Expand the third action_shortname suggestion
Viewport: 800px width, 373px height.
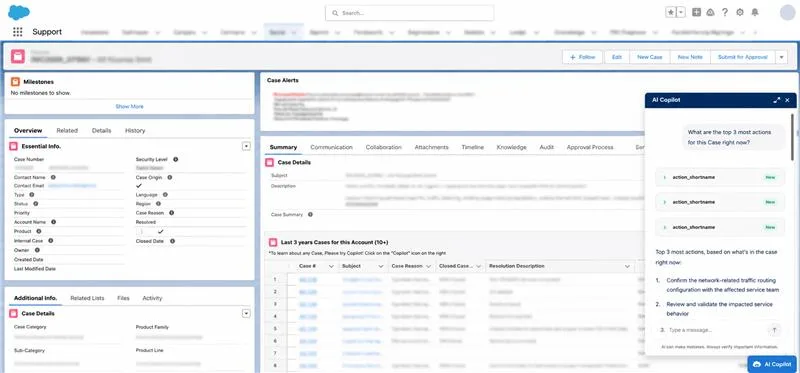[664, 227]
